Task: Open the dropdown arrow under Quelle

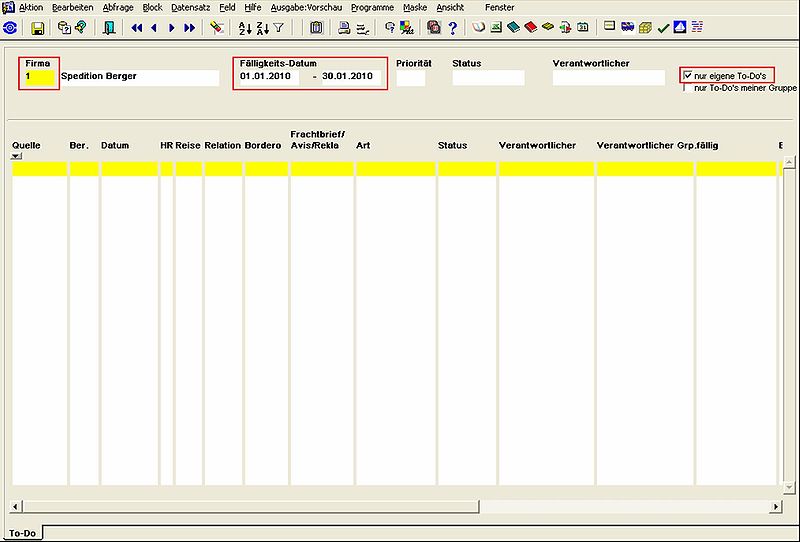Action: 16,156
